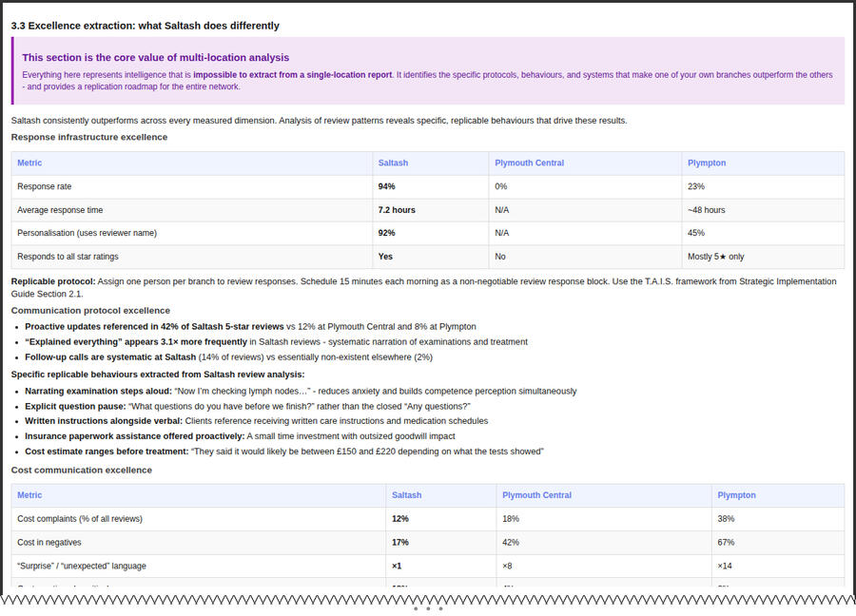Image resolution: width=856 pixels, height=616 pixels.
Task: Click the "Communication protocol excellence" subheading
Action: (90, 311)
